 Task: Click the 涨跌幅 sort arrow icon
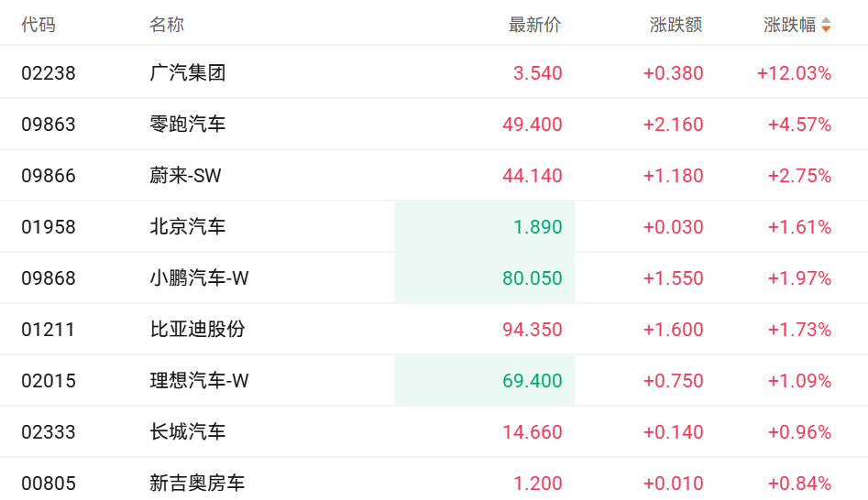coord(826,25)
